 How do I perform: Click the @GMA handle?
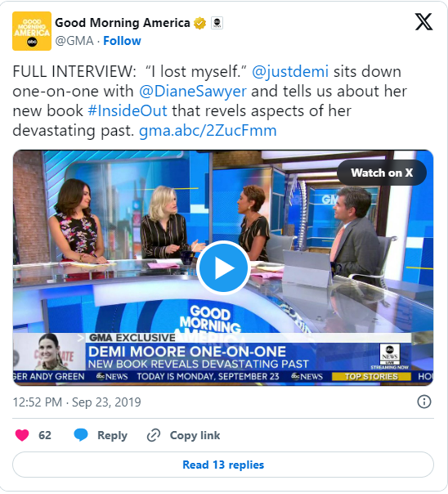(x=74, y=41)
